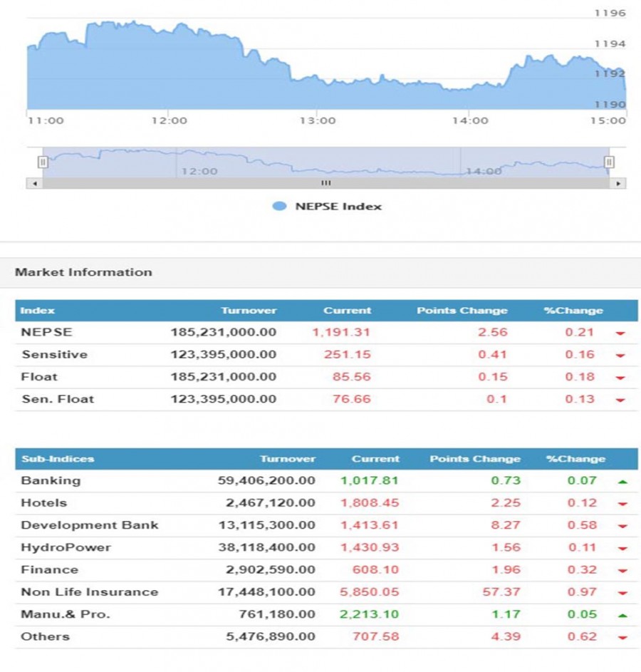Sort Sub-Indices table by %Change header

pyautogui.click(x=575, y=459)
